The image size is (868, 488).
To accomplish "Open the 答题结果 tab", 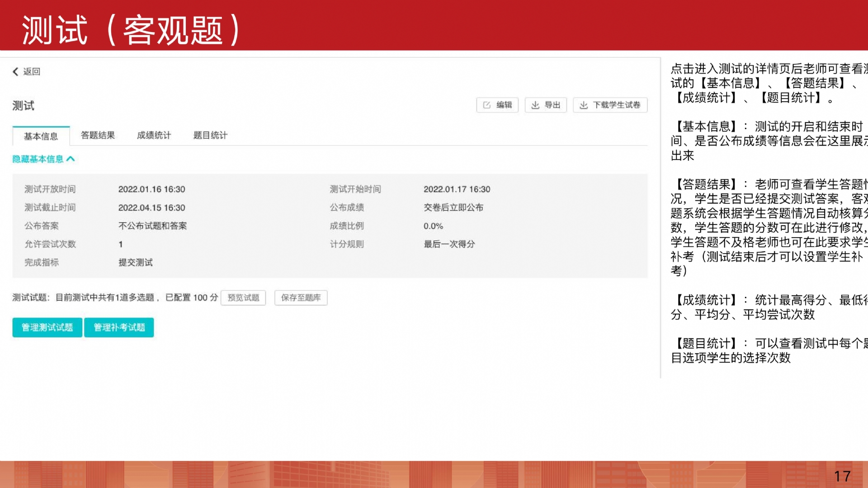I will (x=98, y=136).
